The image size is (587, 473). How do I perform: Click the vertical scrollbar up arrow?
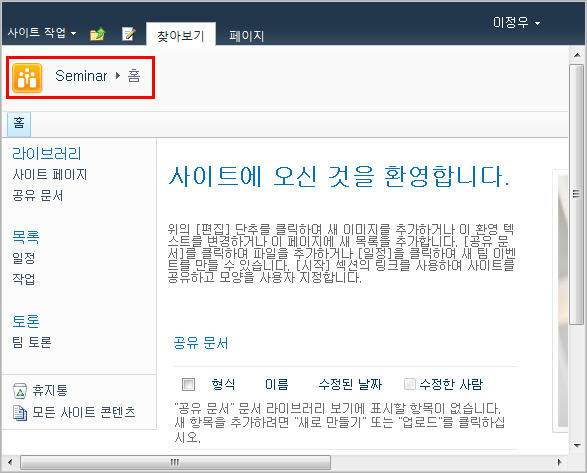click(577, 55)
